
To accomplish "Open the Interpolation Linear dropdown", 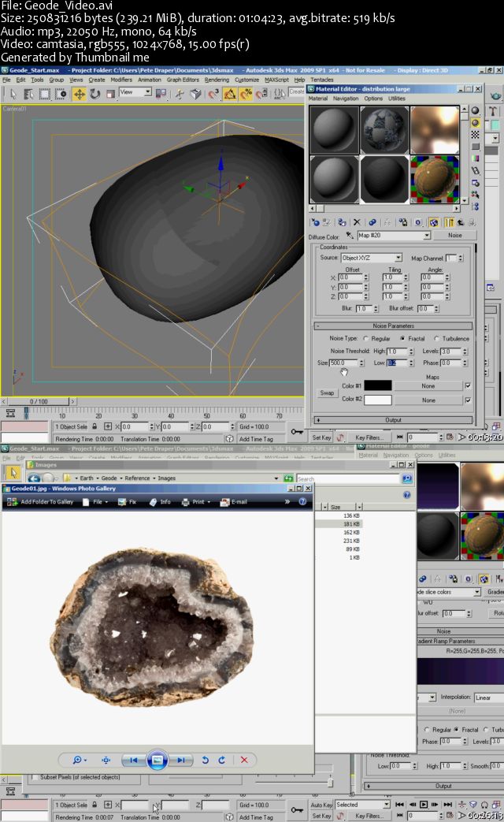I will pos(489,697).
